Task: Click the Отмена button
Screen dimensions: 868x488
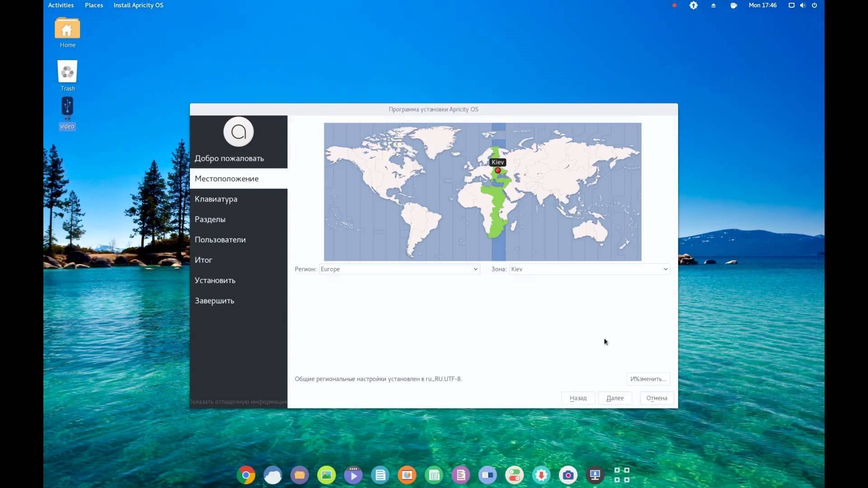Action: coord(656,398)
